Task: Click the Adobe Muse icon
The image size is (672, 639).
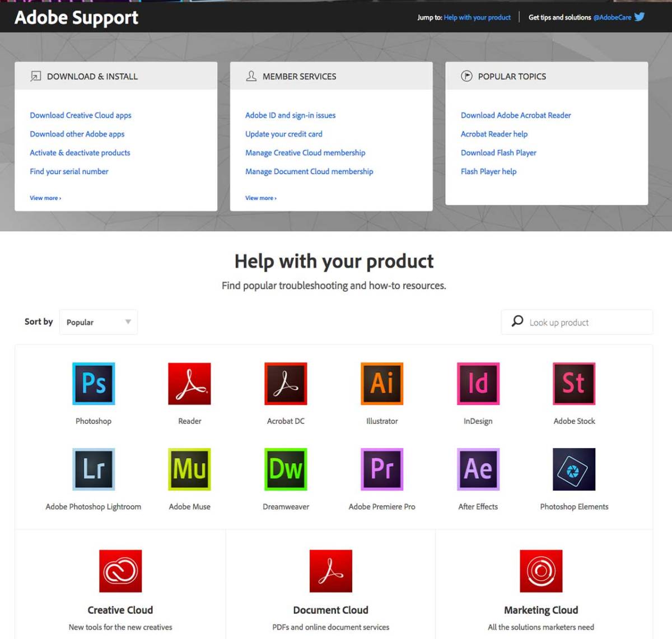Action: tap(190, 469)
